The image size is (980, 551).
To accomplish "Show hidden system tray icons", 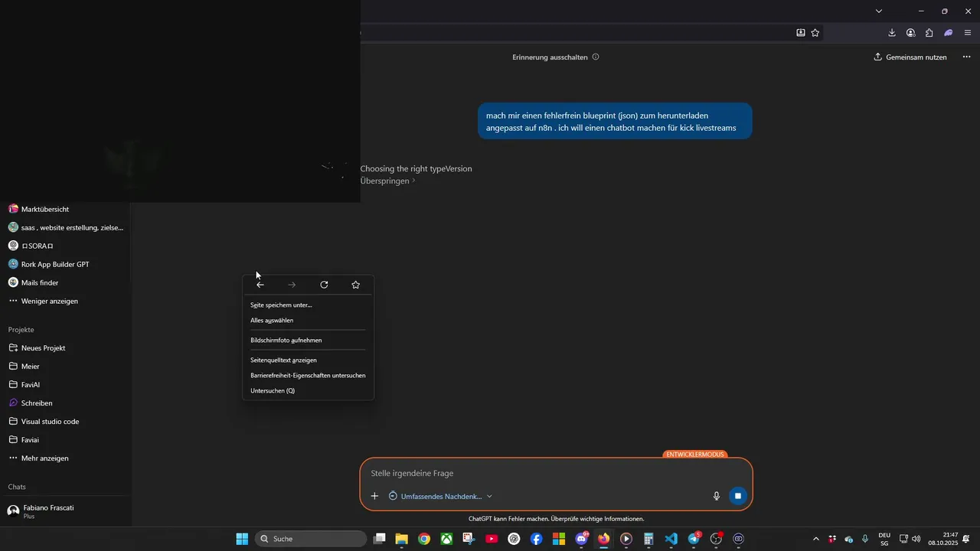I will [815, 539].
